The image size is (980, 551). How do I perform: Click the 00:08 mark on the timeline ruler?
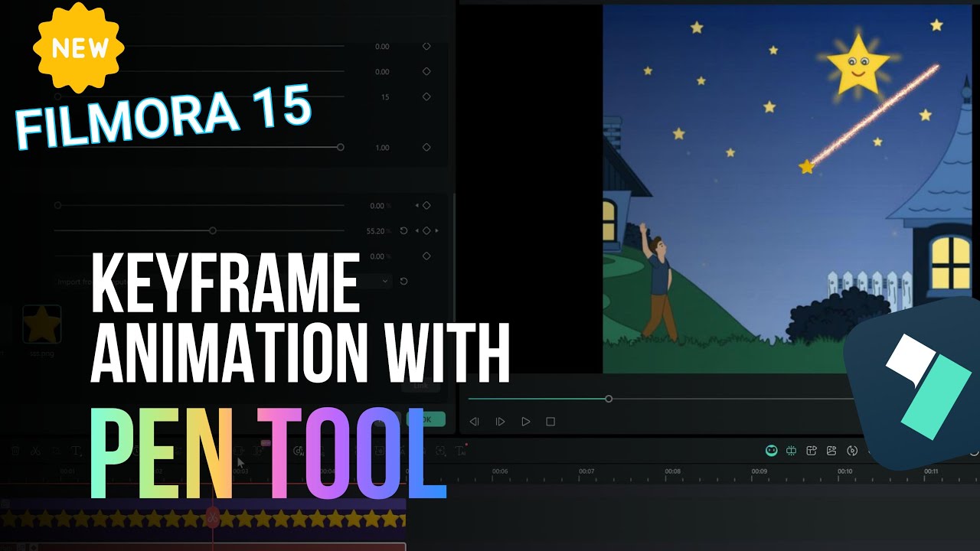click(x=672, y=471)
